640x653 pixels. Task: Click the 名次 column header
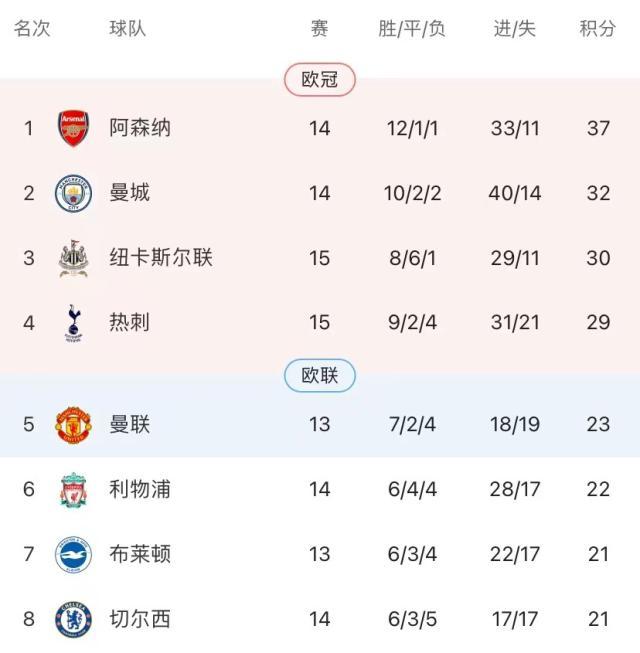[32, 28]
